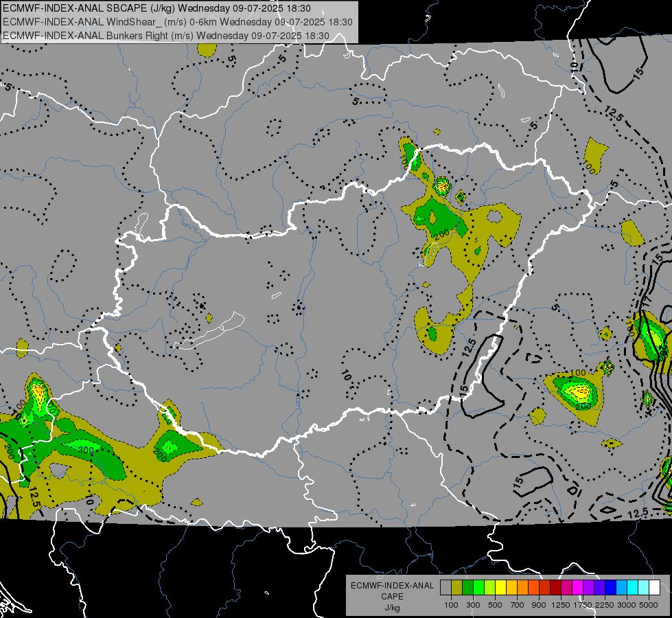Select the red-orange 800-900 legend swatch

point(533,587)
